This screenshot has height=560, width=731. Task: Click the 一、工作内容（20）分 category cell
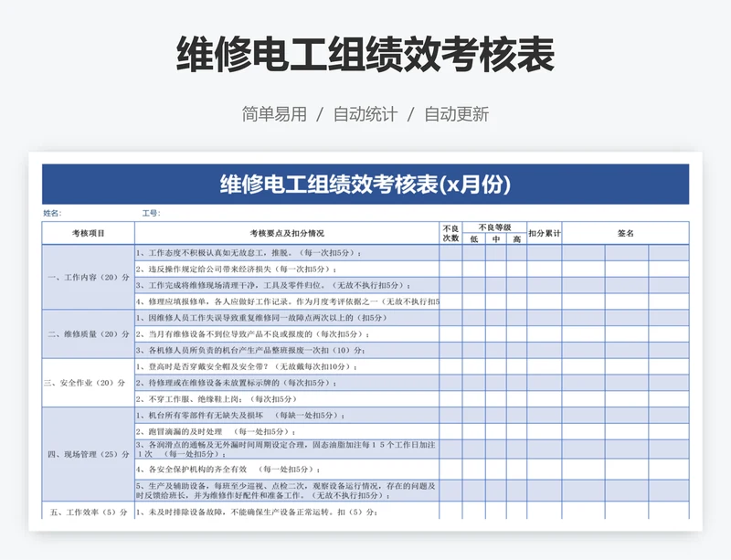tap(89, 277)
